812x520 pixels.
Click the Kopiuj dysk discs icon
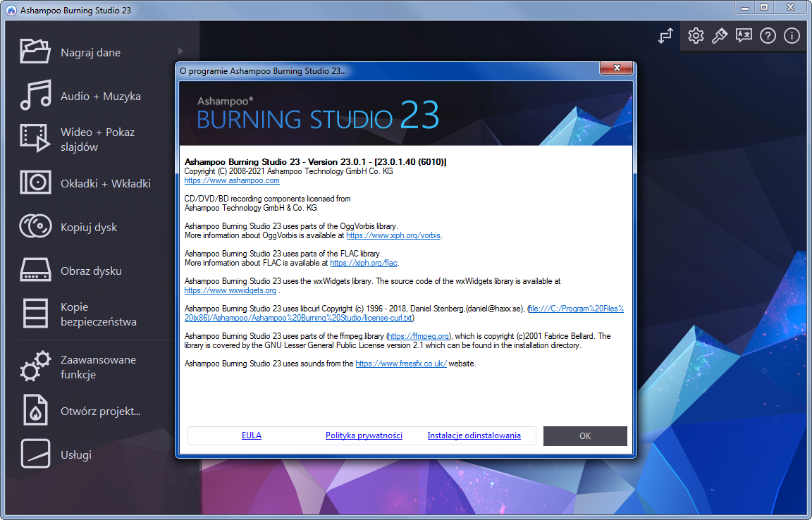[35, 225]
